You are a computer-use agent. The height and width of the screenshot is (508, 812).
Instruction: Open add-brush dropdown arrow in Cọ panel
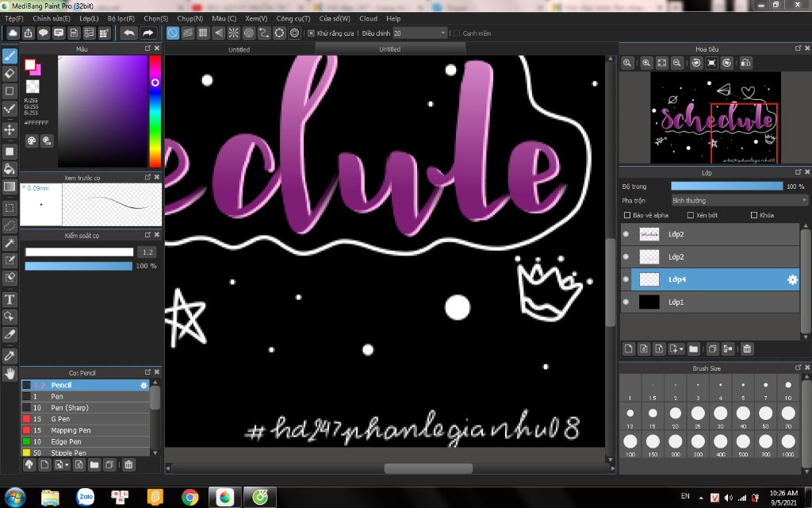[x=67, y=465]
